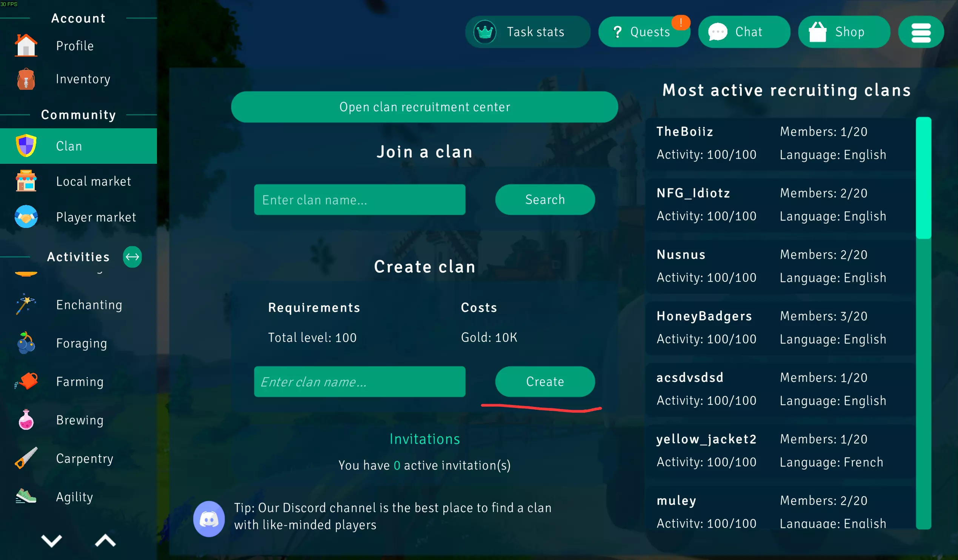Click the Discord logo icon
Viewport: 958px width, 560px height.
209,518
